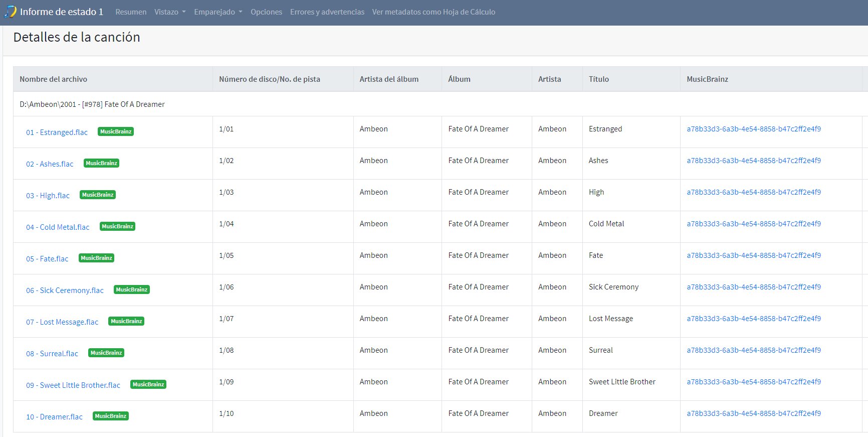This screenshot has height=437, width=868.
Task: Open file 10 - Dreamer.flac link
Action: (x=54, y=417)
